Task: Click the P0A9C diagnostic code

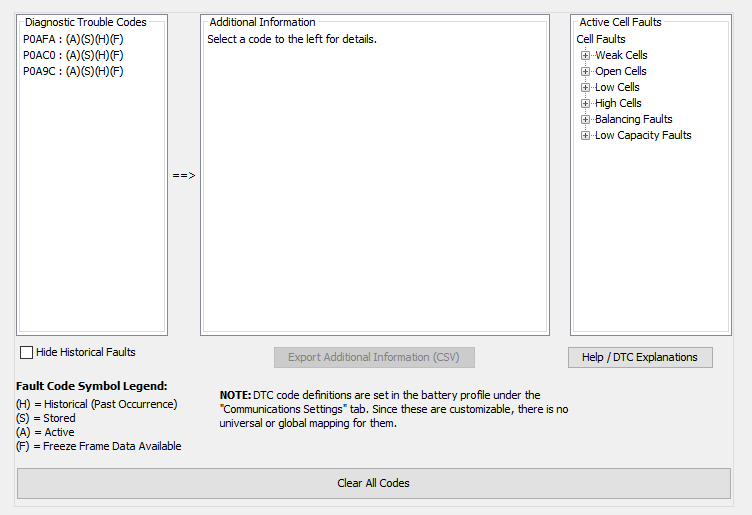Action: click(x=73, y=71)
